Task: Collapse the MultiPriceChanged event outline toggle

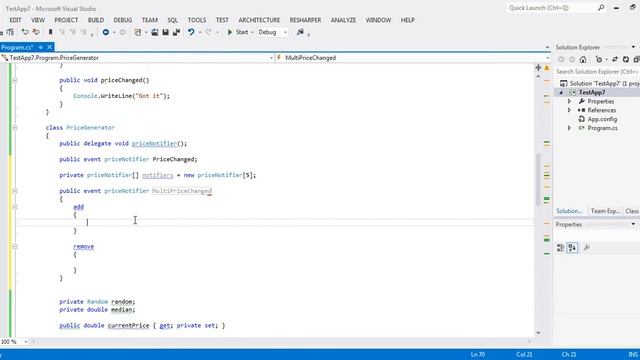Action: (15, 191)
